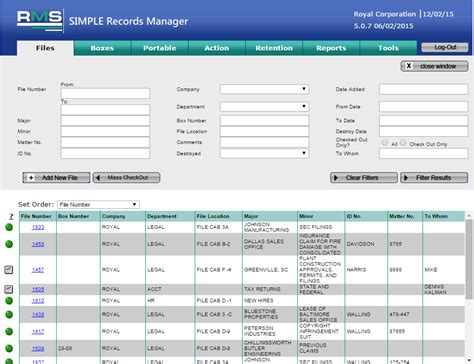Open the Portable tab
The image size is (474, 364).
[x=160, y=48]
